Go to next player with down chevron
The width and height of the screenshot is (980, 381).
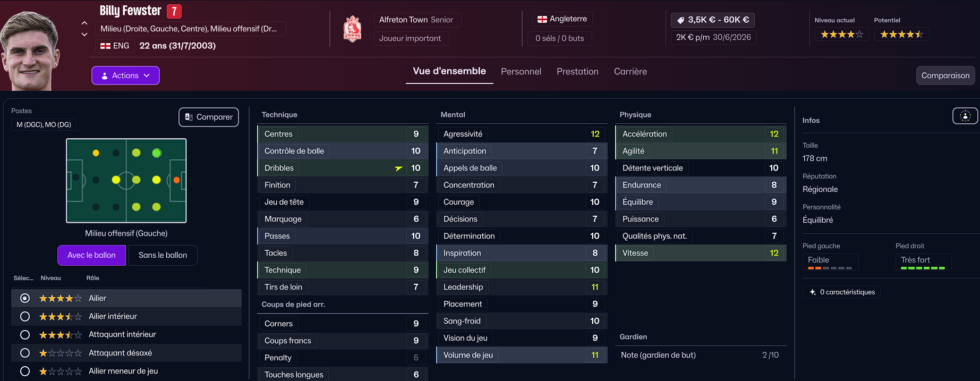(84, 35)
